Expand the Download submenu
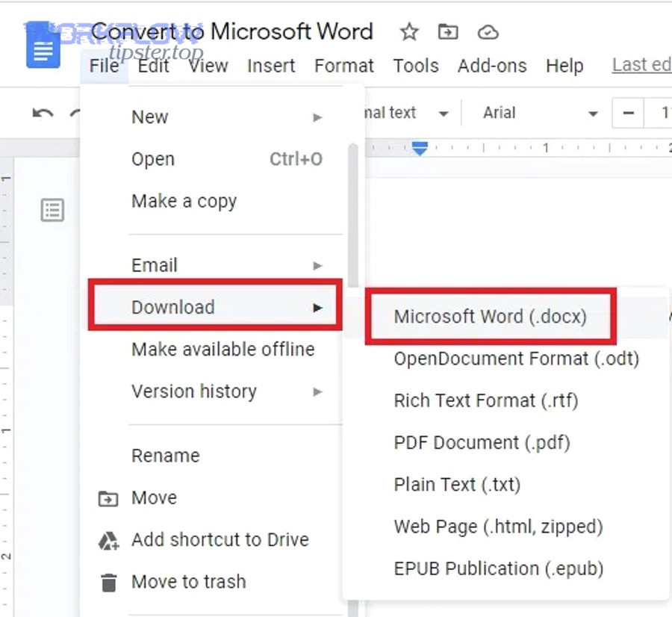The height and width of the screenshot is (617, 672). pyautogui.click(x=215, y=307)
